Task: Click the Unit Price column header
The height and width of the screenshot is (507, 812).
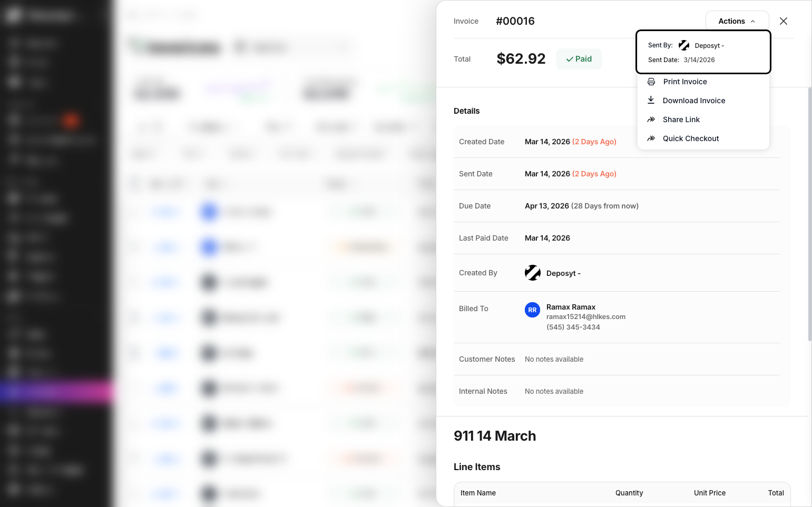Action: point(710,493)
